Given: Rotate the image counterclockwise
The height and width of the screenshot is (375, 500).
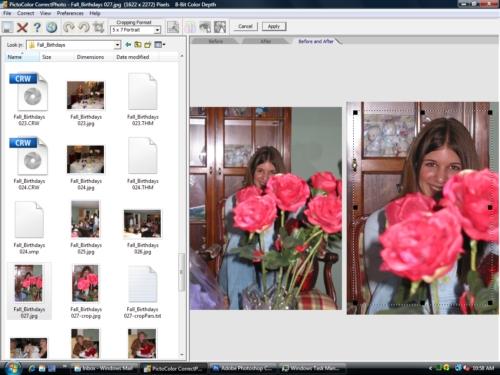Looking at the screenshot, I should tap(84, 27).
